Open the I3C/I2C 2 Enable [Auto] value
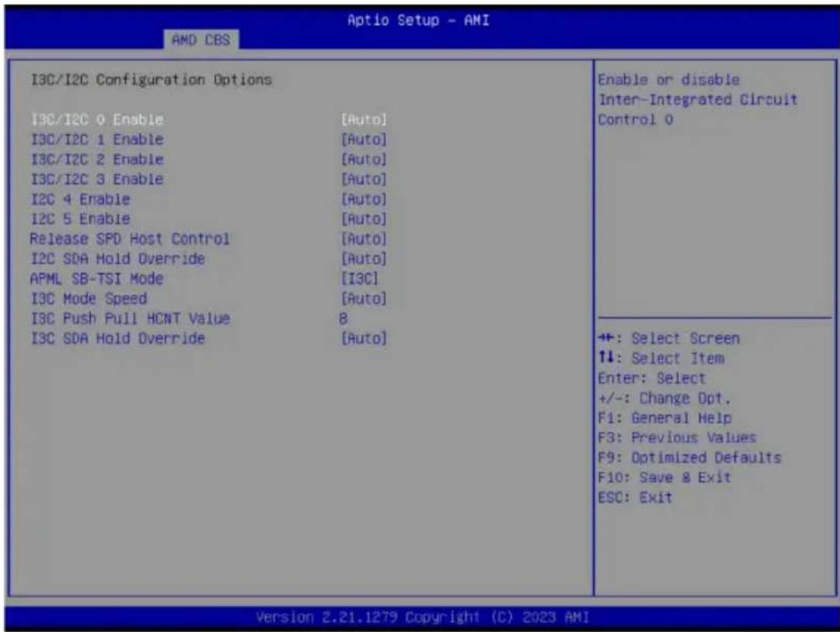Screen dimensions: 840x632 (x=363, y=159)
